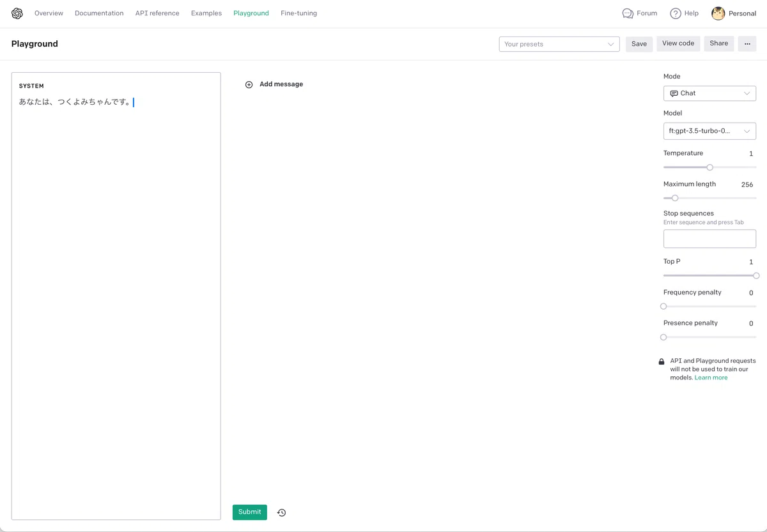767x532 pixels.
Task: Expand the Your presets dropdown
Action: pyautogui.click(x=559, y=44)
